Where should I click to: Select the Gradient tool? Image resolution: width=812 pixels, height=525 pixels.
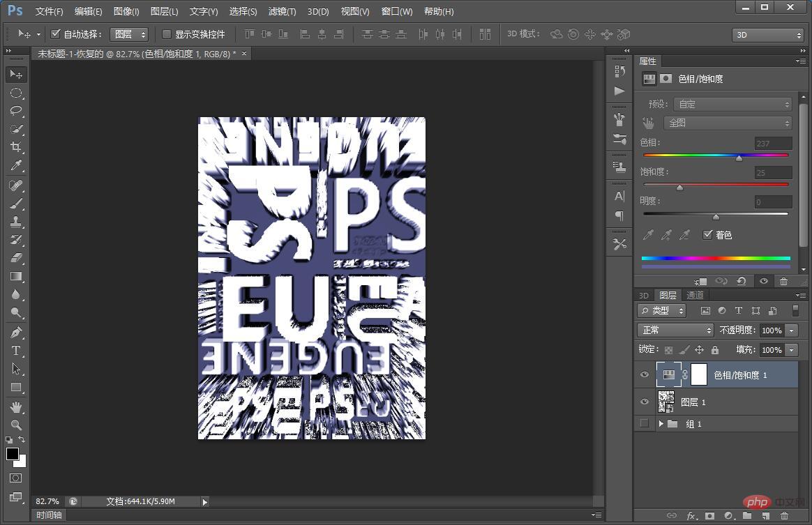tap(16, 276)
